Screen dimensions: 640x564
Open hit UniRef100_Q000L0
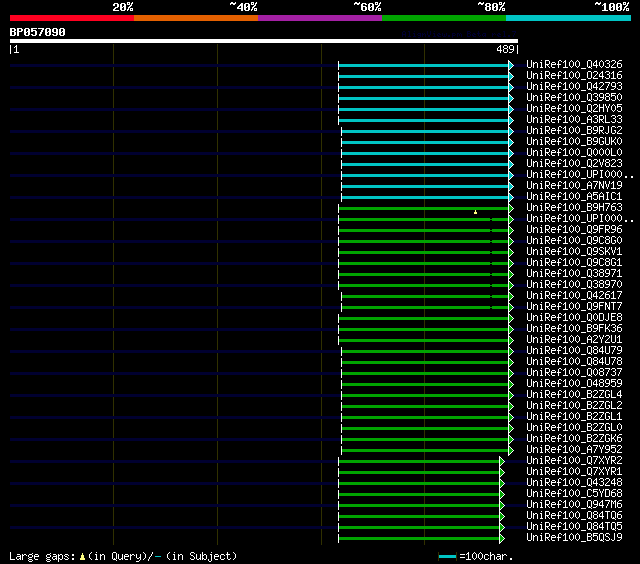(x=574, y=153)
